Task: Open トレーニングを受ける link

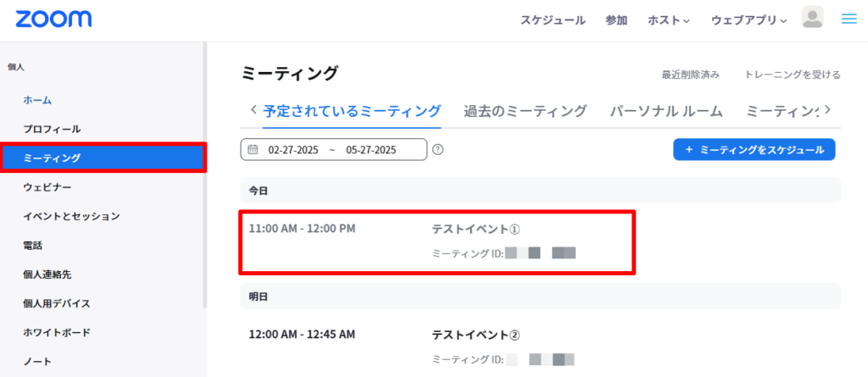Action: 793,75
